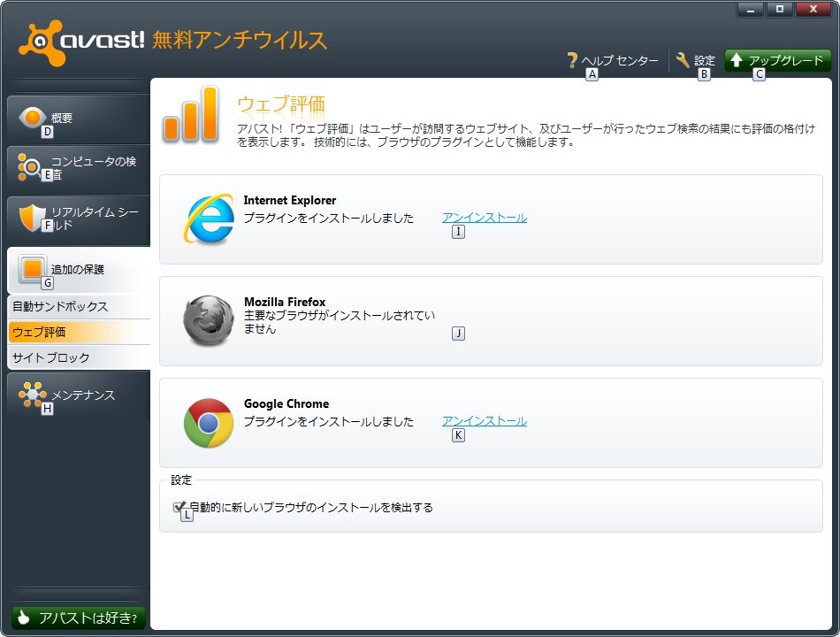This screenshot has height=637, width=840.
Task: Click the Internet Explorer logo icon
Action: point(209,219)
